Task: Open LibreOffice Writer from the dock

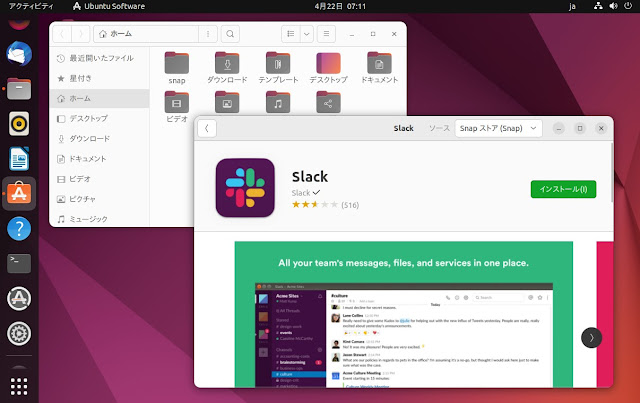Action: click(19, 158)
